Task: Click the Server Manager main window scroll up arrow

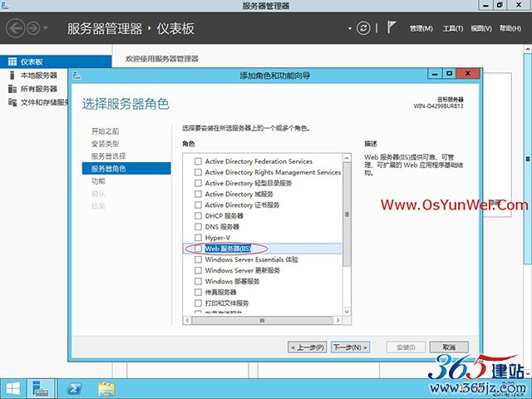Action: tap(528, 50)
